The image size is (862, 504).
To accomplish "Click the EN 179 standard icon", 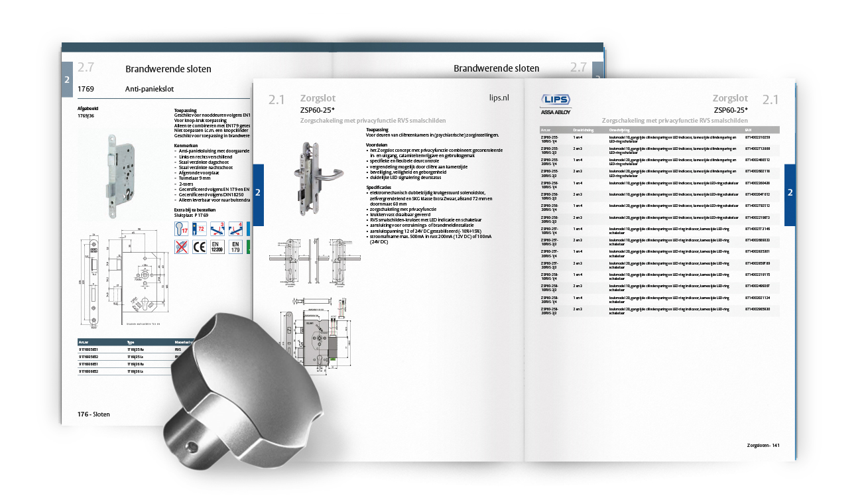I will (x=235, y=248).
